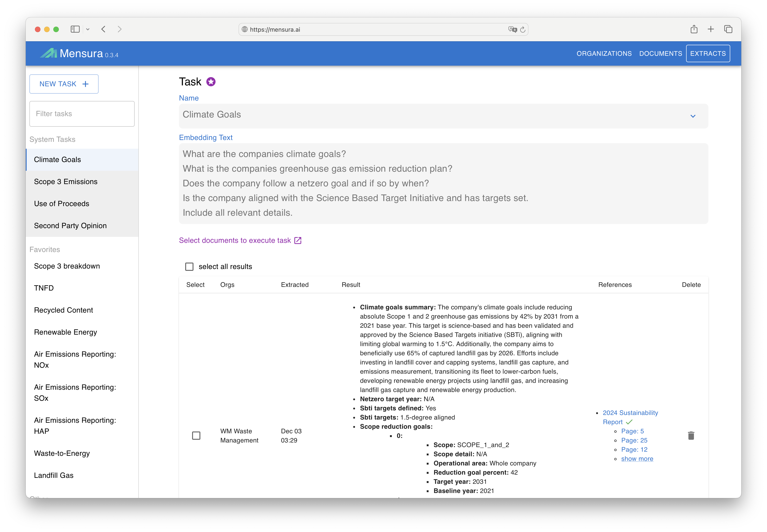
Task: Click the trash icon for WM Waste Management
Action: coord(691,435)
